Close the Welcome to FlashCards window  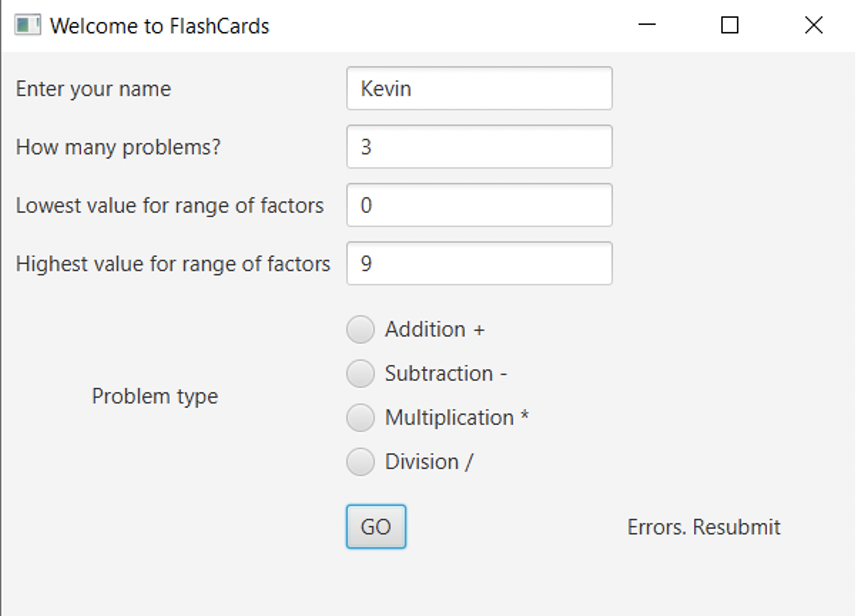814,25
